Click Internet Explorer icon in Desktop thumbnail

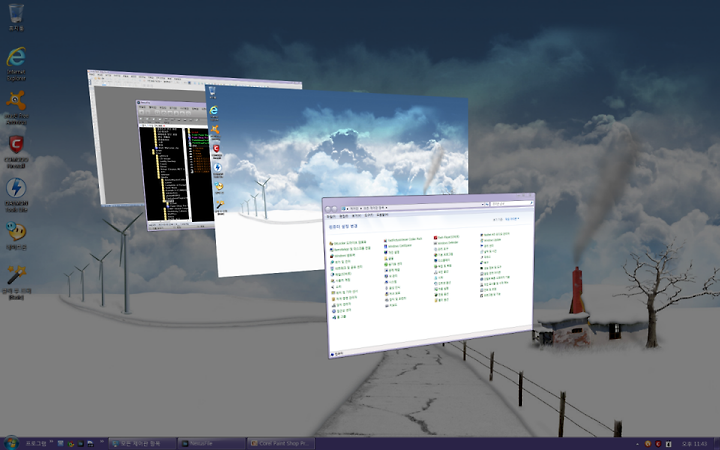tap(214, 113)
